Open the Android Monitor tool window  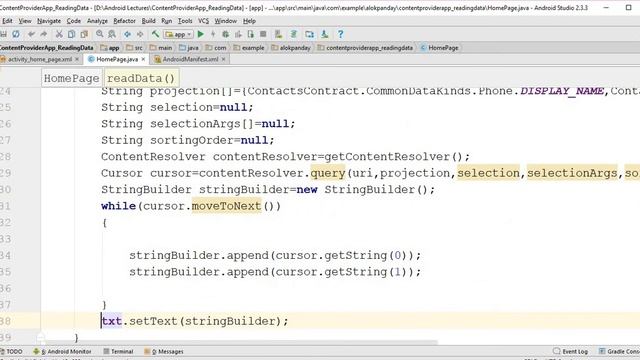click(x=62, y=351)
